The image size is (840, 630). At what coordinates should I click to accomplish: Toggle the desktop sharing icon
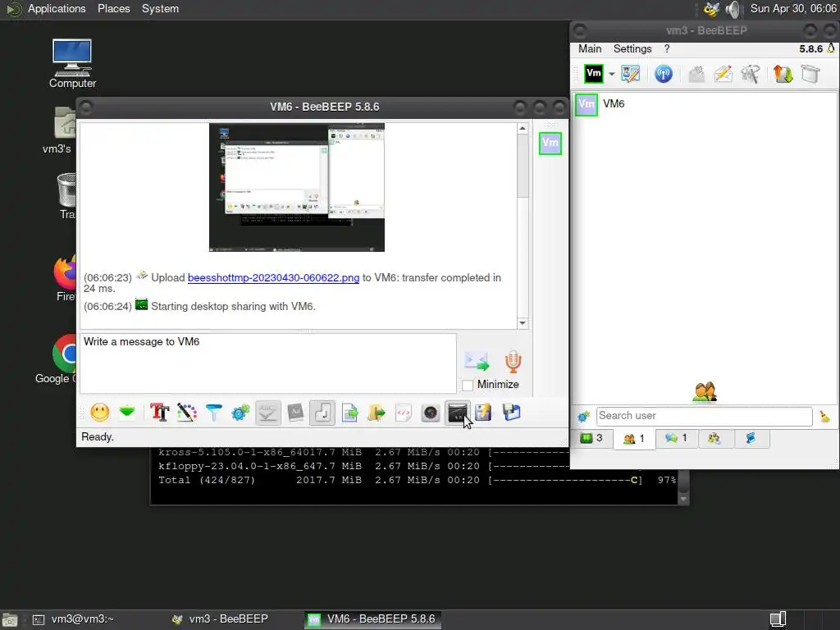point(458,413)
